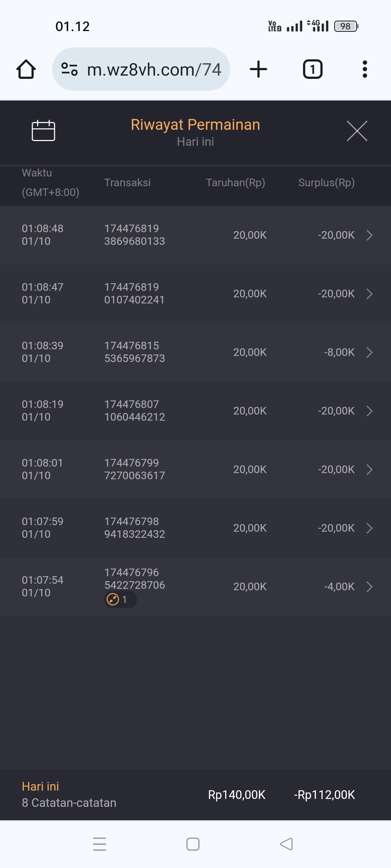The height and width of the screenshot is (868, 391).
Task: Expand the 01:07:54 record with -4,00K surplus
Action: [x=369, y=587]
